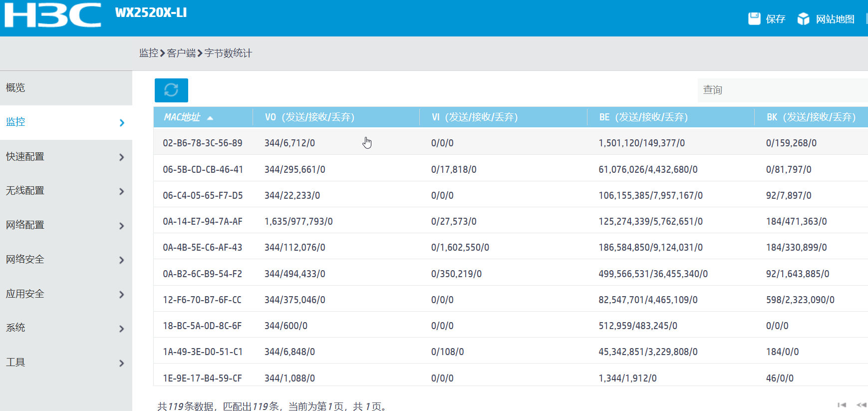Select 系统 in the sidebar
Viewport: 868px width, 411px height.
[x=15, y=328]
